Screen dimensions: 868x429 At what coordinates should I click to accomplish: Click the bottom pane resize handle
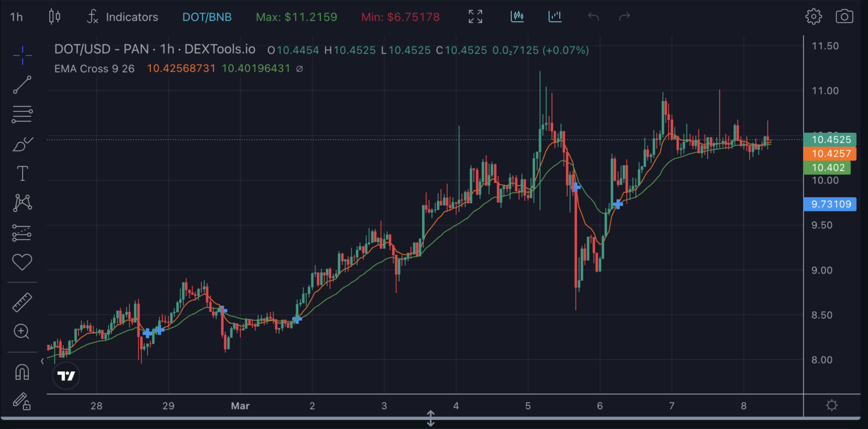tap(431, 418)
